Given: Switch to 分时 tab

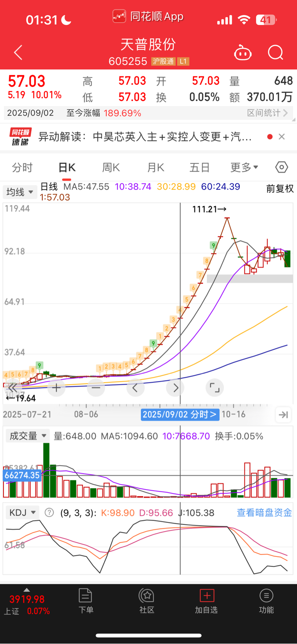Looking at the screenshot, I should pos(22,168).
